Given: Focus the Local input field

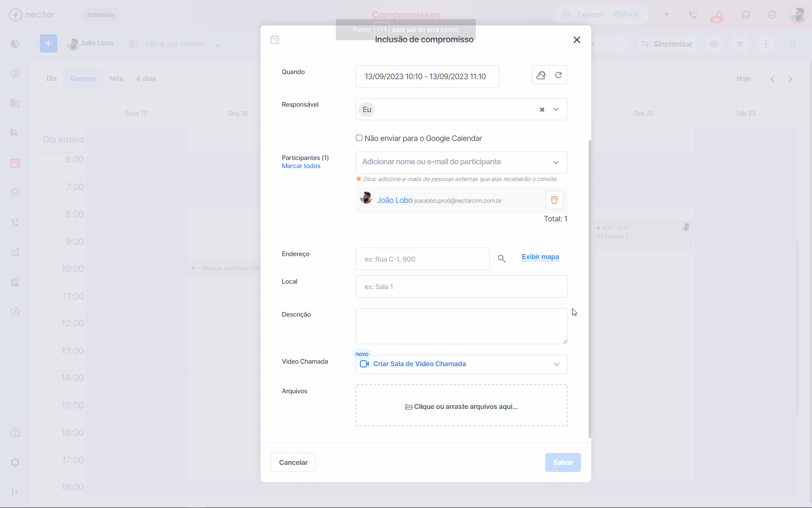Looking at the screenshot, I should tap(461, 287).
